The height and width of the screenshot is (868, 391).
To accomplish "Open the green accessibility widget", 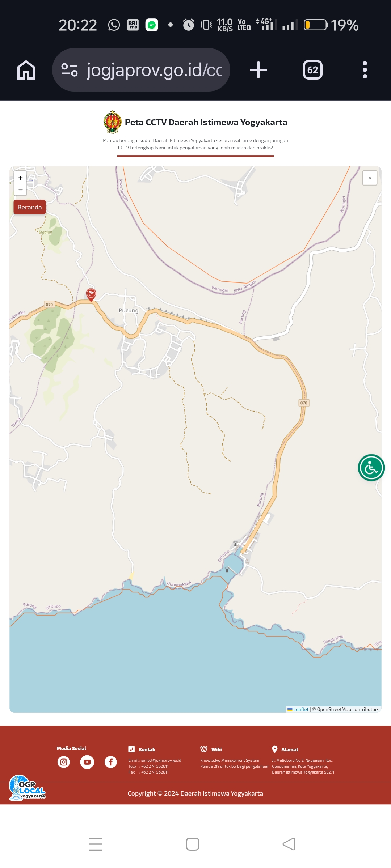I will (x=371, y=468).
